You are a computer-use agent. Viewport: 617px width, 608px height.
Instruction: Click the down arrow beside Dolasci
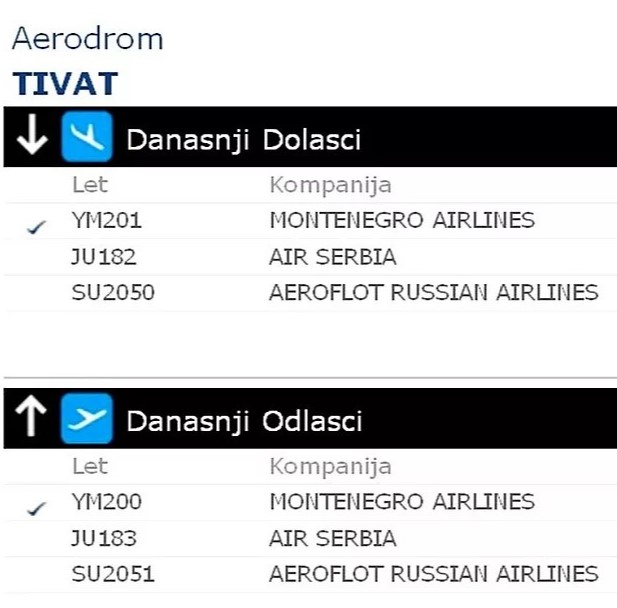tap(32, 139)
